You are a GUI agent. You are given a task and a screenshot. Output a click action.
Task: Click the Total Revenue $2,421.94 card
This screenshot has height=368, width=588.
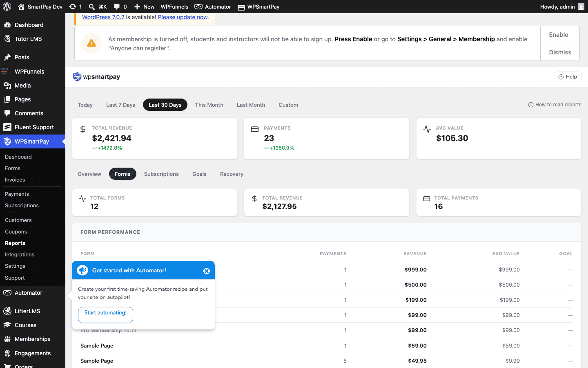point(154,139)
